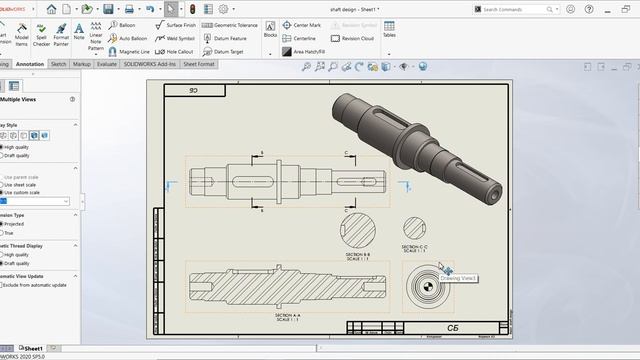The width and height of the screenshot is (640, 360).
Task: Open the Hole Callout tool
Action: (174, 52)
